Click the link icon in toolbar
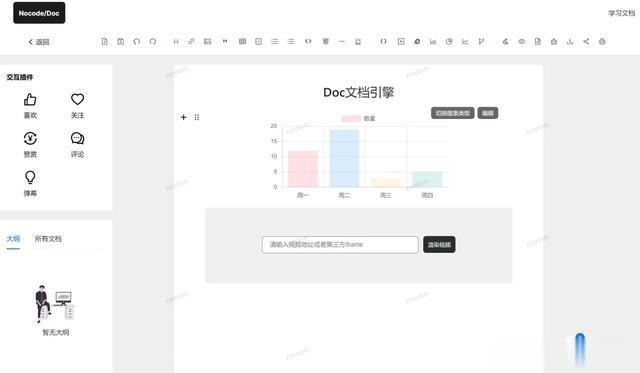 click(x=191, y=41)
